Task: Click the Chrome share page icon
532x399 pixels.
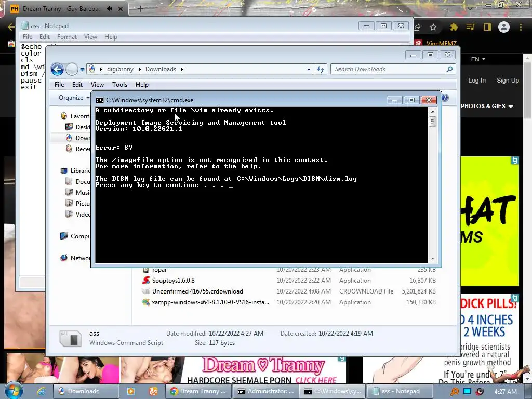Action: tap(418, 27)
